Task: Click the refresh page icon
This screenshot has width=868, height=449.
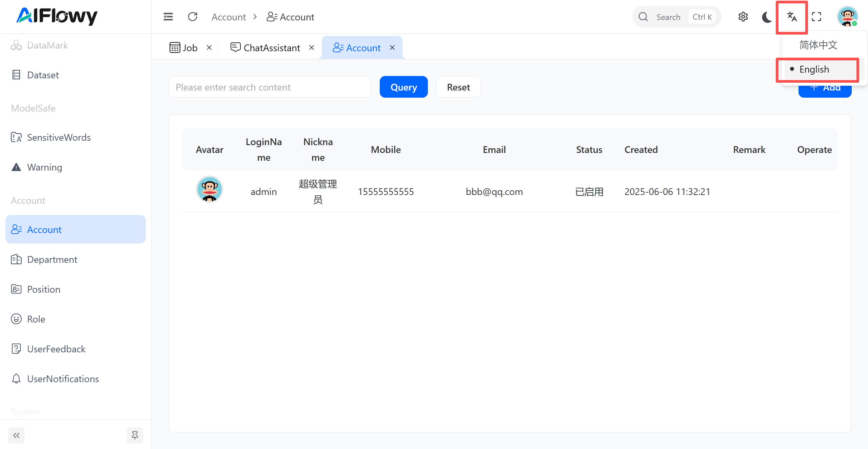Action: [x=193, y=17]
